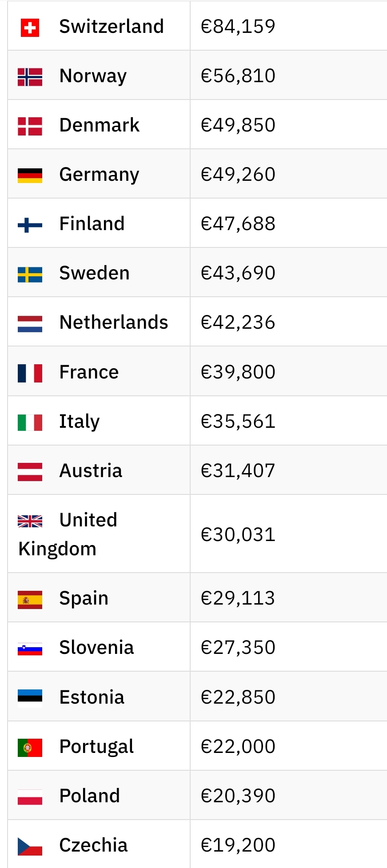The height and width of the screenshot is (868, 387).
Task: Click the Estonia country name
Action: 92,697
